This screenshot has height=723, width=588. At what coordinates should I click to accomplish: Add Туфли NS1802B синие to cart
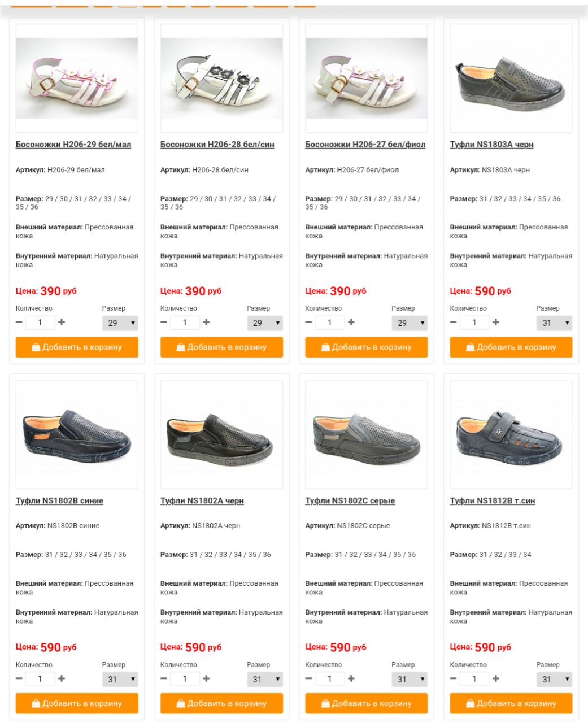(x=77, y=704)
